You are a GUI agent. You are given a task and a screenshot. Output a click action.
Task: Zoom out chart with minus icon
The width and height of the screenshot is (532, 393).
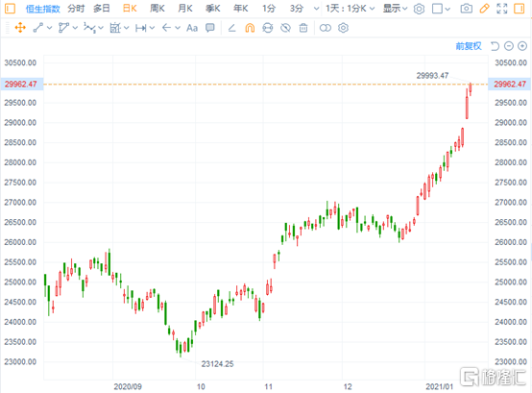coord(509,46)
